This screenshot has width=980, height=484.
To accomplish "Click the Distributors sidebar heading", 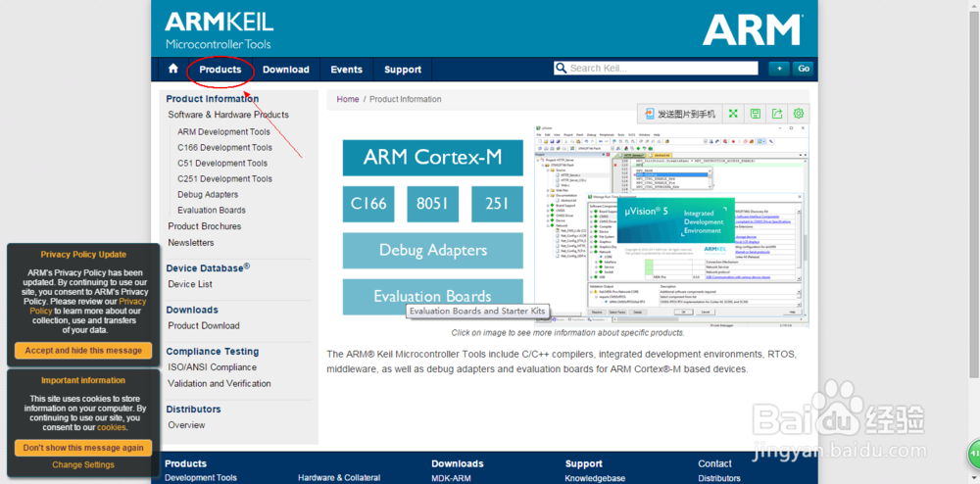I will 193,410.
